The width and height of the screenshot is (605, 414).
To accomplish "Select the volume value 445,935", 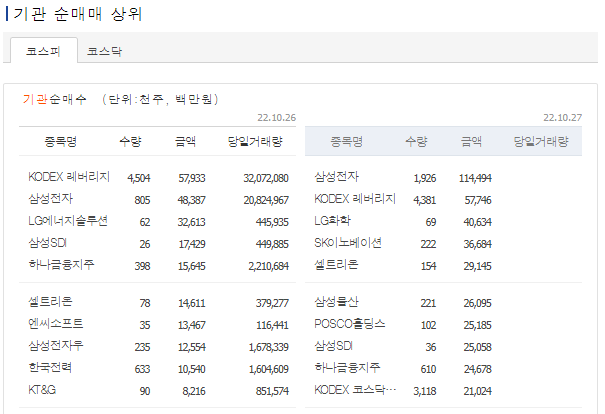I will pyautogui.click(x=272, y=222).
